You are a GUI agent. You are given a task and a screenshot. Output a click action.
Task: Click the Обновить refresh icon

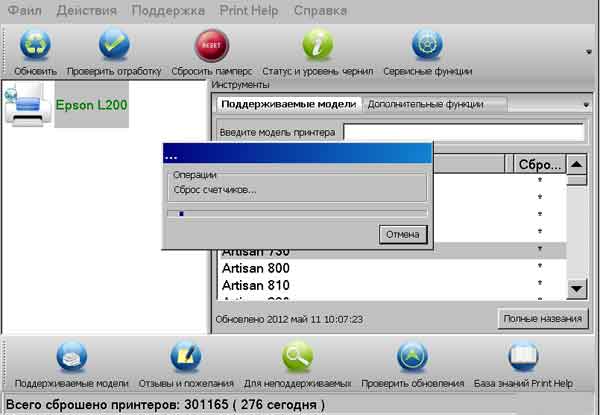point(36,47)
